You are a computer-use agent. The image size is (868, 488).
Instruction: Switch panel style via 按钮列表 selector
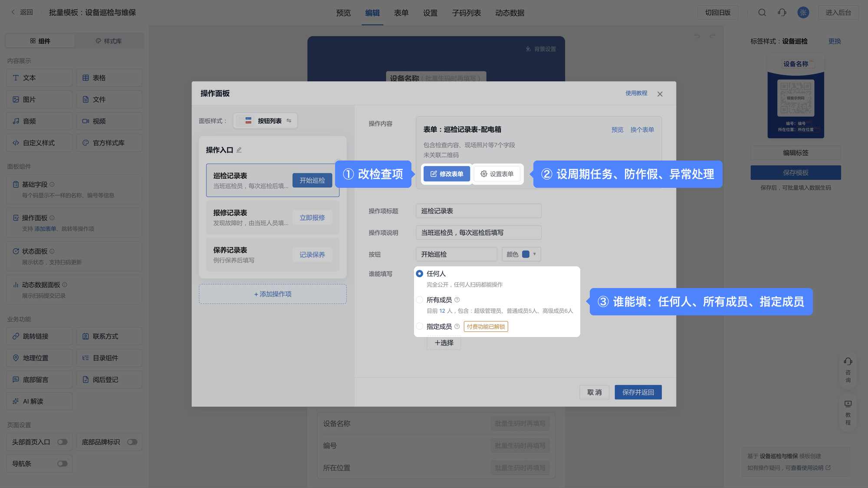(x=265, y=121)
